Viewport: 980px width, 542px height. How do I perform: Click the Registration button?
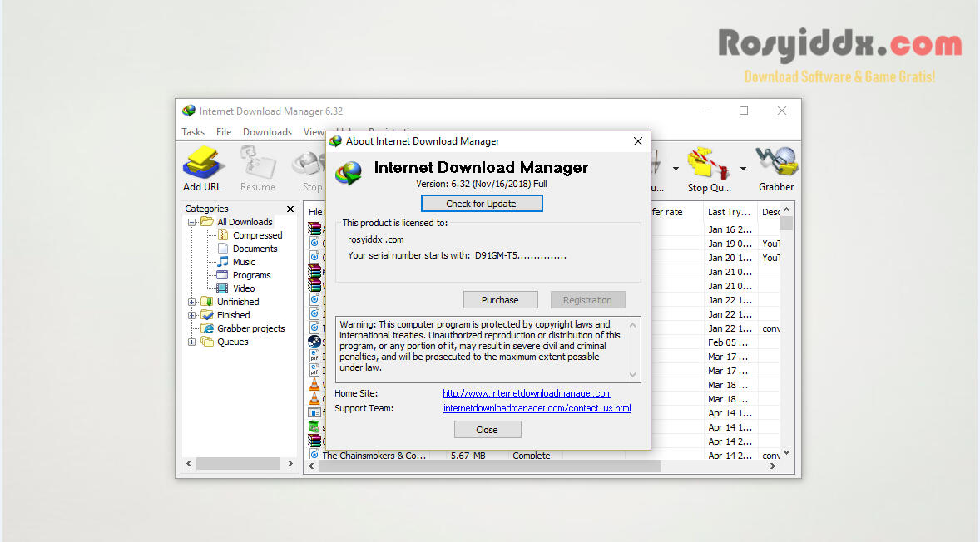(587, 300)
